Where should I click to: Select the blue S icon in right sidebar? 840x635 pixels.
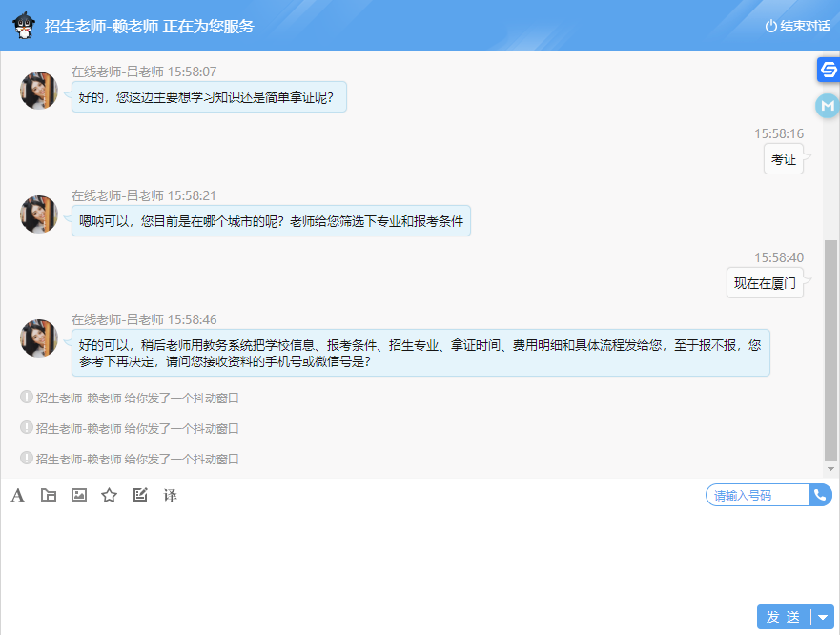point(829,72)
